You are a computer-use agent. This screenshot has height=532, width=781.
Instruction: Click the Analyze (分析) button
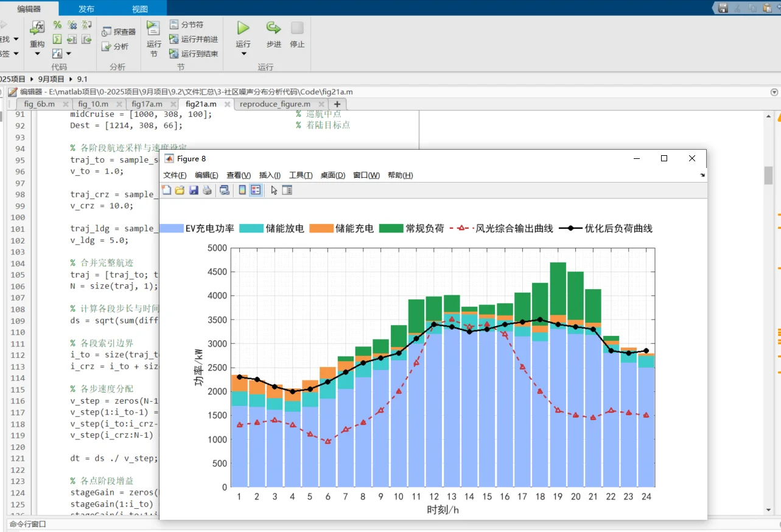click(x=115, y=46)
